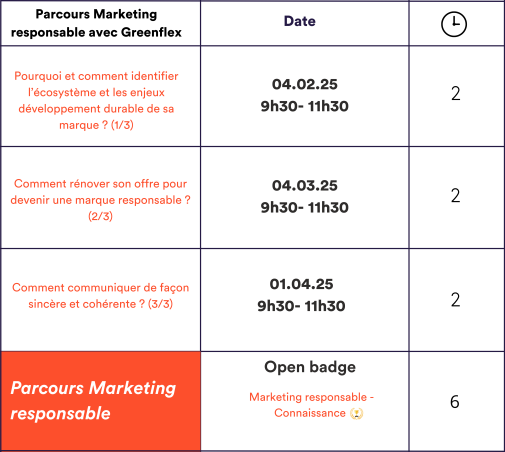Open 'Comment rénover son offre' (2/3) link
Image resolution: width=505 pixels, height=452 pixels.
click(100, 200)
